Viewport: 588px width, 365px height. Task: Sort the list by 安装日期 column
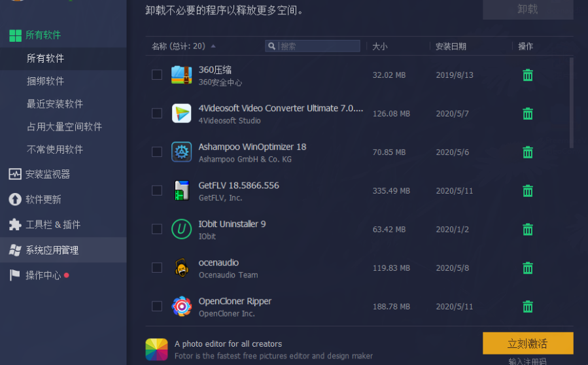pos(451,46)
